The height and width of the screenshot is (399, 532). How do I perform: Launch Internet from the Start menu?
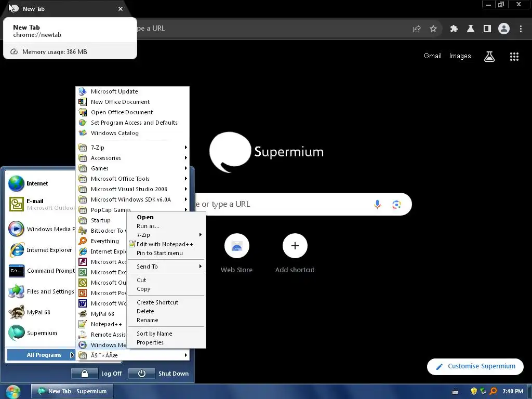pos(41,183)
